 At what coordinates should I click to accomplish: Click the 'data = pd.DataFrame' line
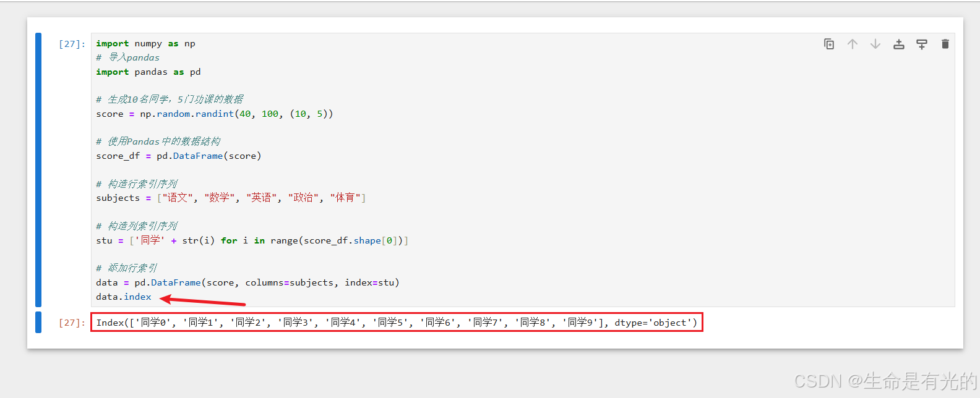pos(247,282)
